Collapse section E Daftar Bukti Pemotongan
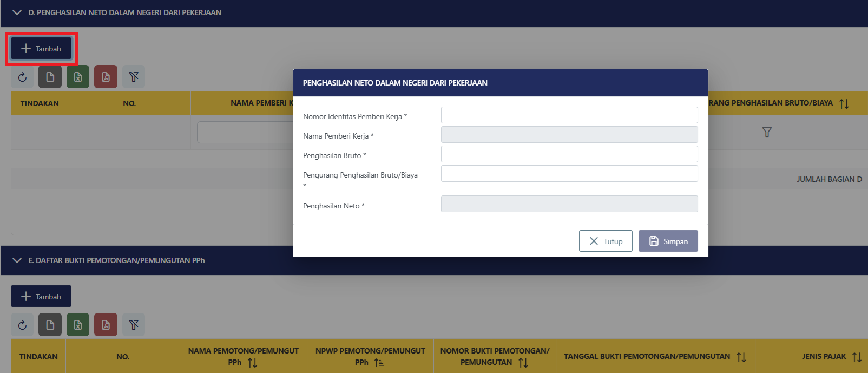This screenshot has width=868, height=373. pyautogui.click(x=17, y=260)
